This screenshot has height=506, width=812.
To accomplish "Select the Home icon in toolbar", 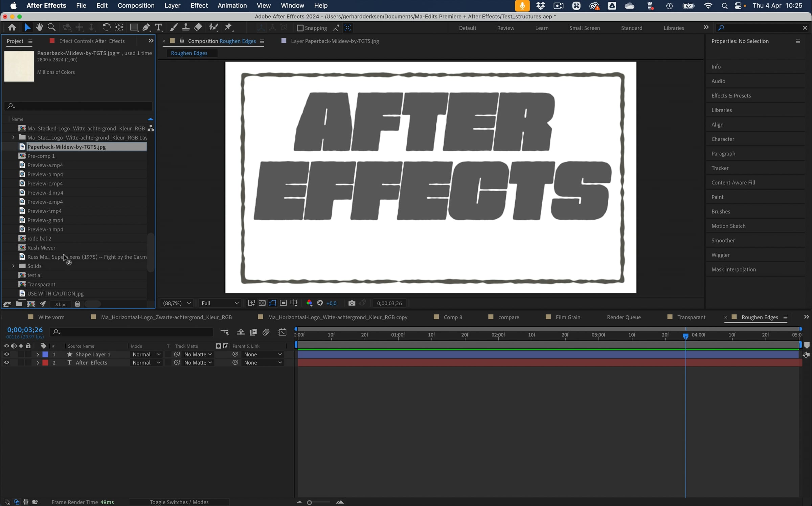I will (x=12, y=27).
